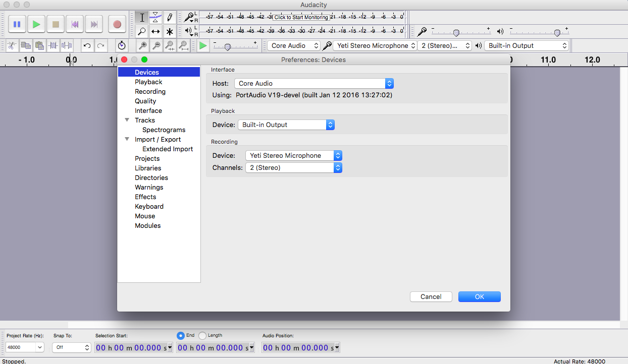
Task: Click the Copy icon in edit toolbar
Action: [25, 46]
